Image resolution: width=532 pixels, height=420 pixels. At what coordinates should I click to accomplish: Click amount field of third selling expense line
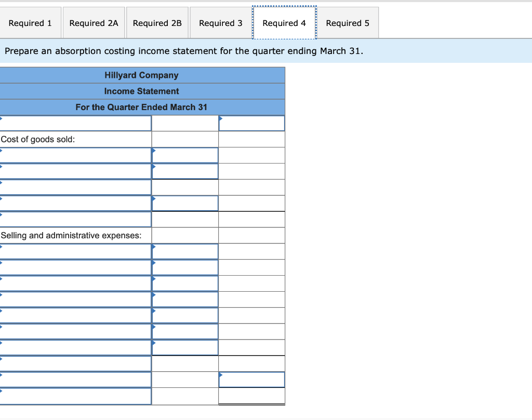pos(185,283)
